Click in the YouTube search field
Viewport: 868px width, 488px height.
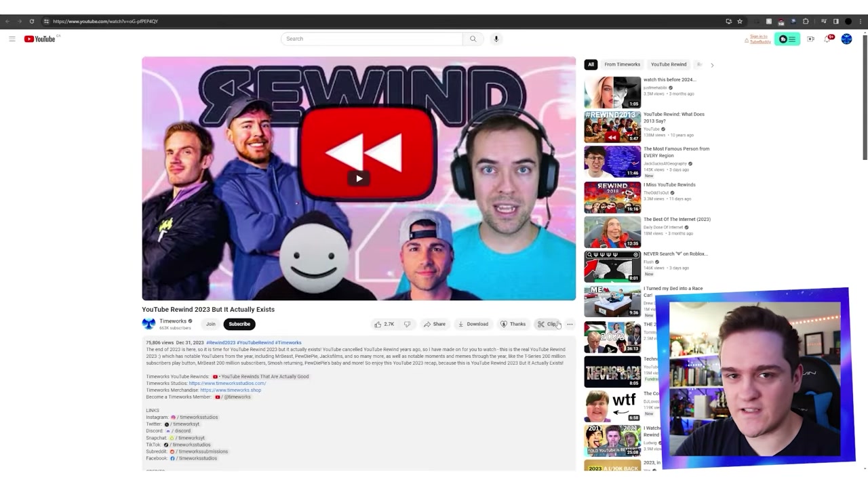point(372,39)
